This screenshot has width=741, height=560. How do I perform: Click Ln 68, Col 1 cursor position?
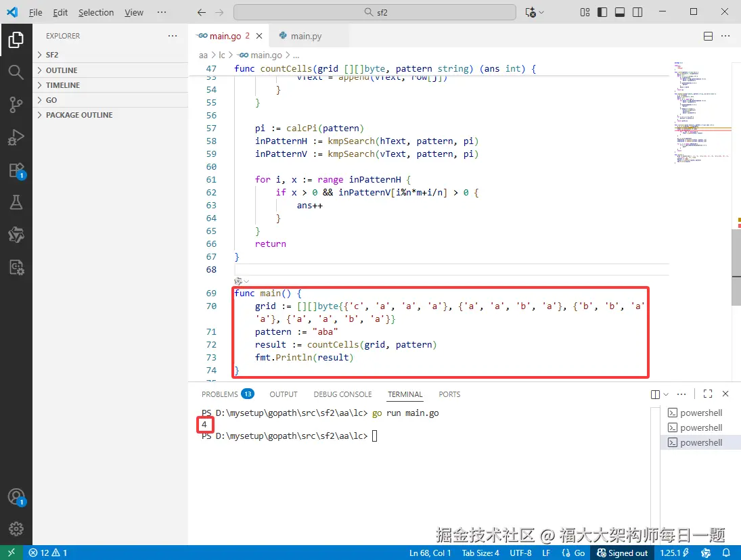tap(430, 553)
